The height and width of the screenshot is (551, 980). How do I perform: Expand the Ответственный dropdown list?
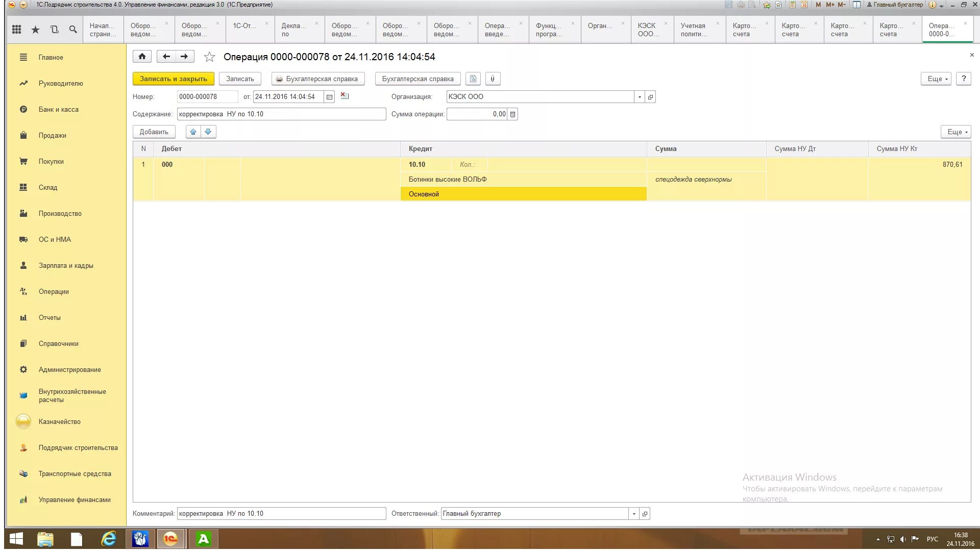(x=634, y=514)
